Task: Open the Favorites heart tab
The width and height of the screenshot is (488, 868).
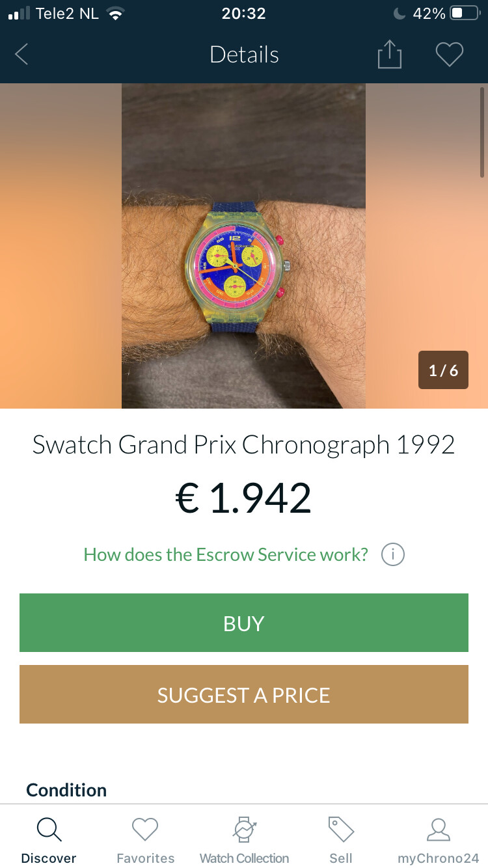Action: click(145, 830)
